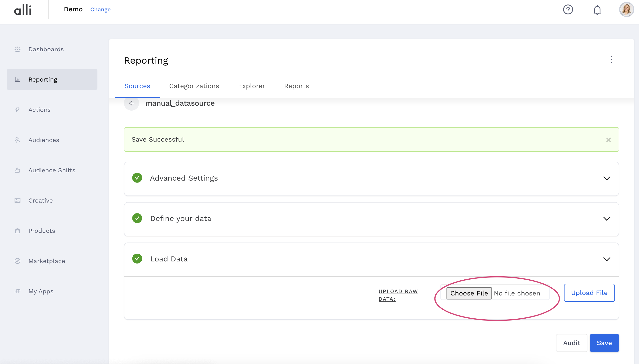Click the Audience Shifts thumbs-up icon
The width and height of the screenshot is (639, 364).
click(x=18, y=170)
